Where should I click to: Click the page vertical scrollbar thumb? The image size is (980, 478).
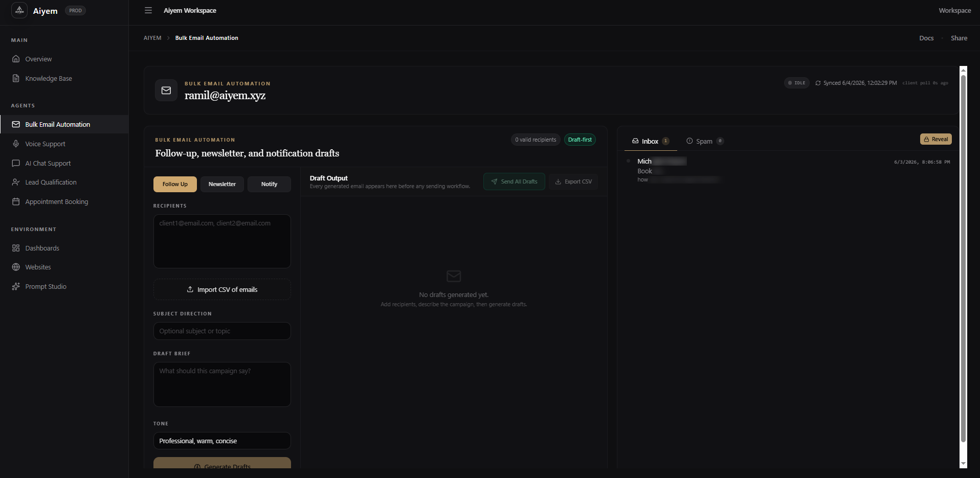[963, 258]
